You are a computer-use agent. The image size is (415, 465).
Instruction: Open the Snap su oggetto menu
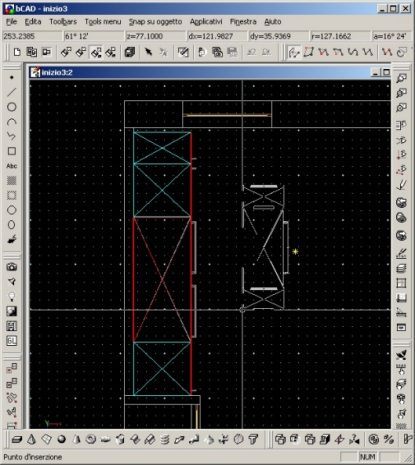(x=155, y=22)
